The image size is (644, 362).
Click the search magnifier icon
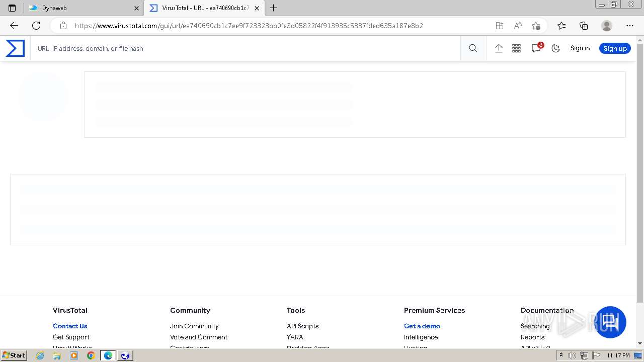(473, 48)
